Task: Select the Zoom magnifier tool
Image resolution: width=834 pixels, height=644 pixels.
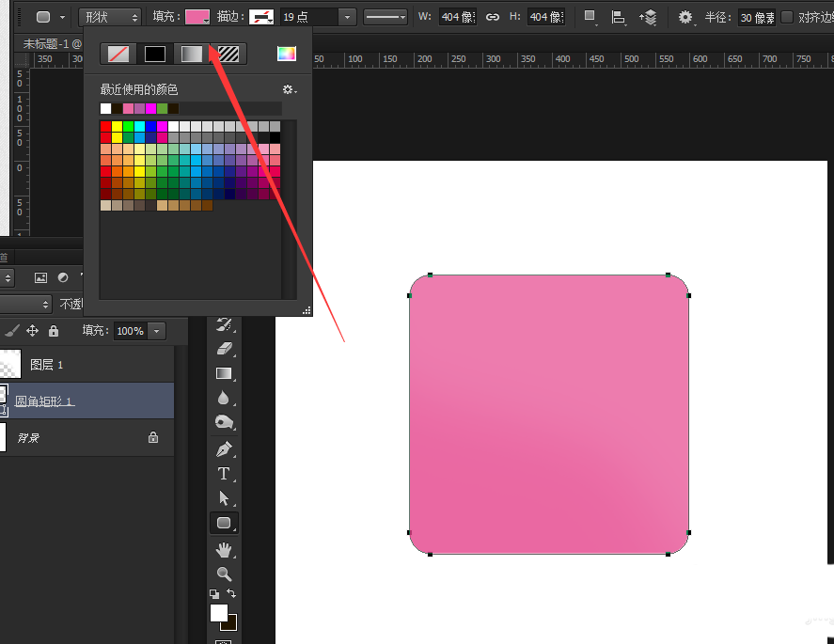Action: [224, 573]
